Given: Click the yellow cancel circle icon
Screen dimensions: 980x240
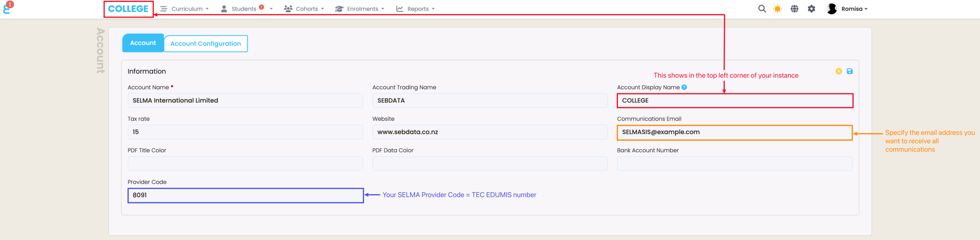Looking at the screenshot, I should [838, 71].
